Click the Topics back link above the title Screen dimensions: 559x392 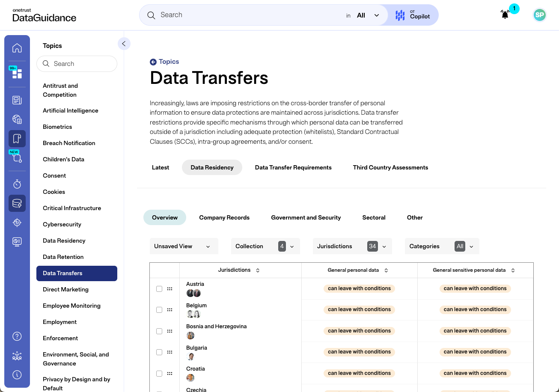pyautogui.click(x=164, y=62)
